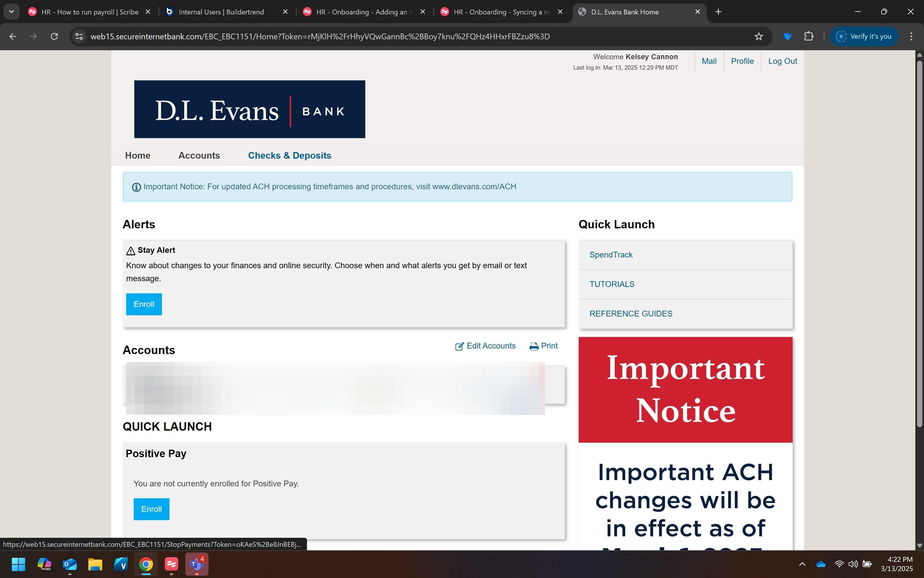Open Scribe app from taskbar
Viewport: 924px width, 578px height.
pos(172,564)
